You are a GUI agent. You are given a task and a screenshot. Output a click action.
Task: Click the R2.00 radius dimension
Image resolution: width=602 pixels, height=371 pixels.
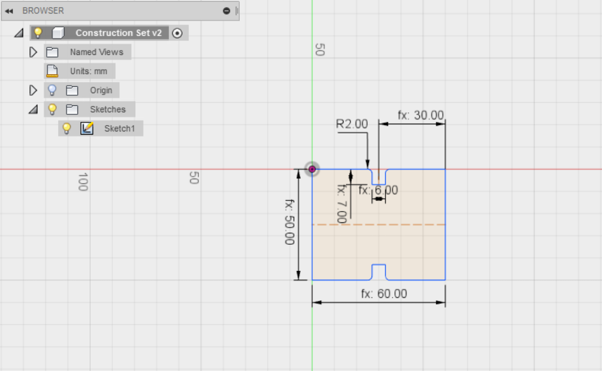pos(352,124)
